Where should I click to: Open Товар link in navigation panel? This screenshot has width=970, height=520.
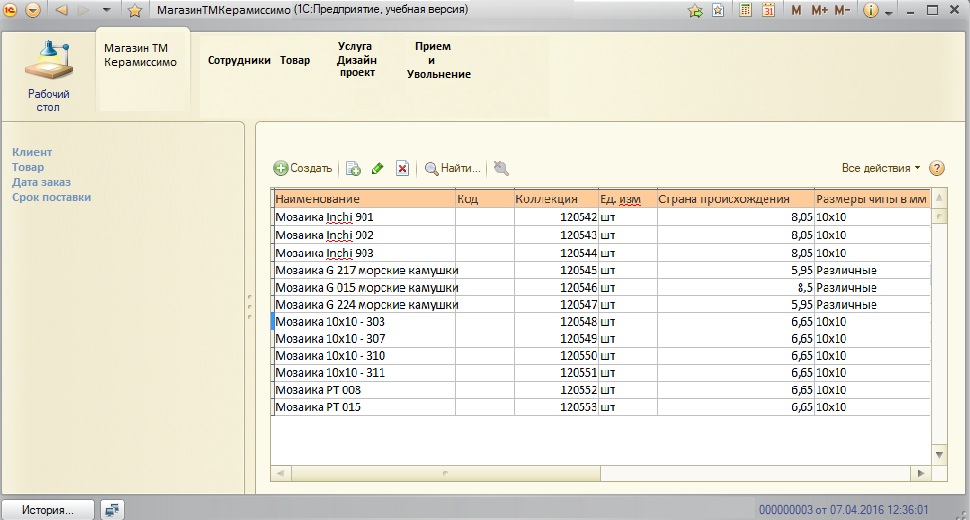tap(28, 167)
